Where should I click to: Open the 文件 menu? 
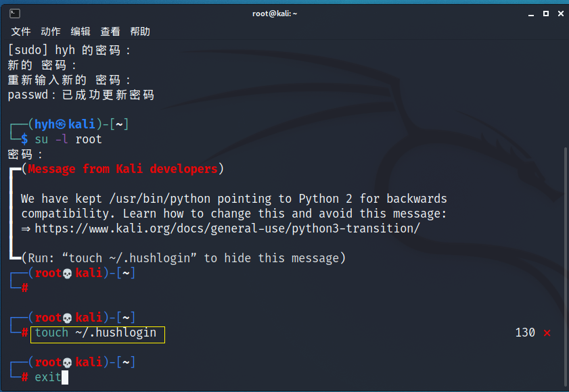pyautogui.click(x=21, y=32)
